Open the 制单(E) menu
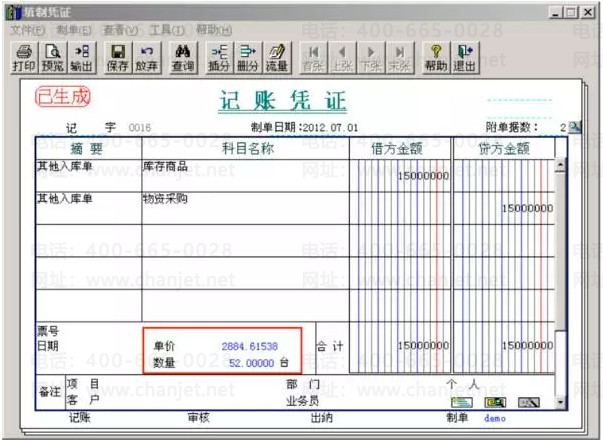Image resolution: width=603 pixels, height=444 pixels. pos(74,30)
